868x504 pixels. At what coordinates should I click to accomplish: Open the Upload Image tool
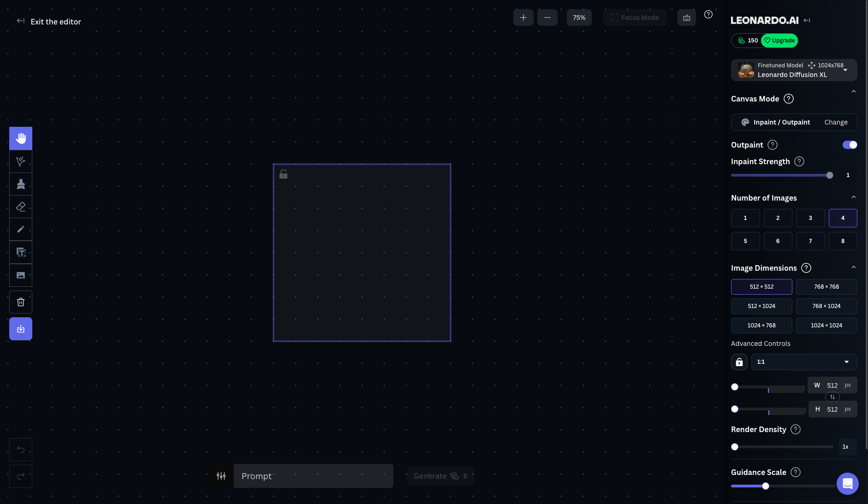(x=21, y=275)
